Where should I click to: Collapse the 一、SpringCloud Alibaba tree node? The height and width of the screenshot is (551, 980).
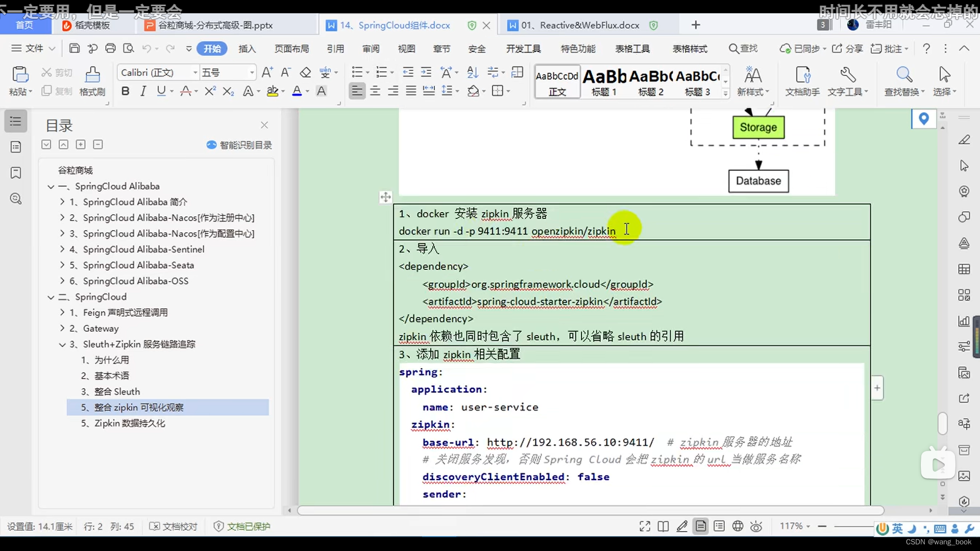click(51, 187)
